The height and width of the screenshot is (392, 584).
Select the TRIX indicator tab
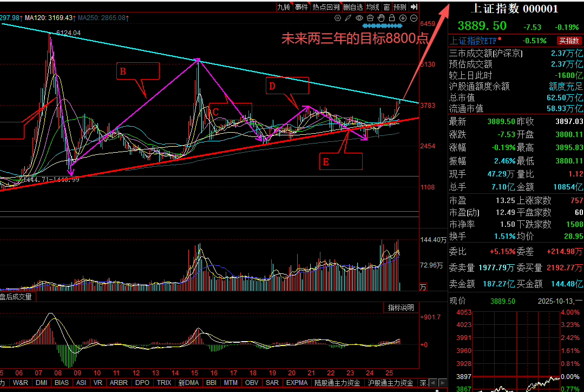(164, 383)
